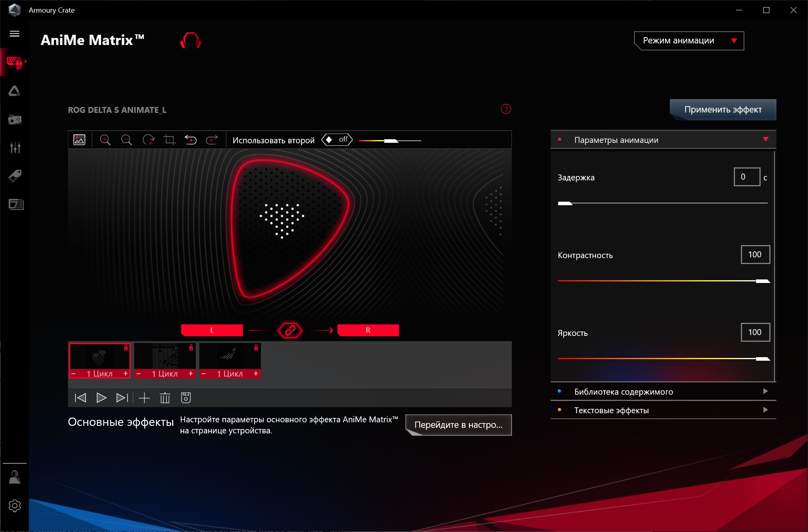Rotate the image with the rotate icon
Viewport: 808px width, 532px height.
[148, 140]
